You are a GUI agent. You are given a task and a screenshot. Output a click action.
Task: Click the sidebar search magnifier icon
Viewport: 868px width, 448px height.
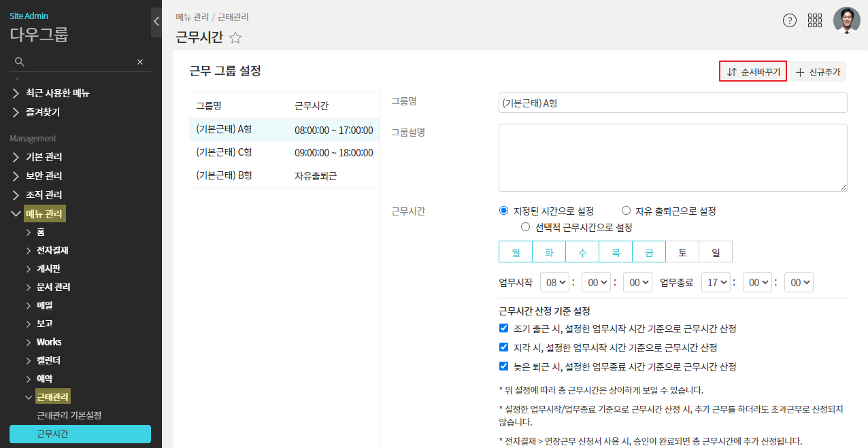[x=20, y=62]
